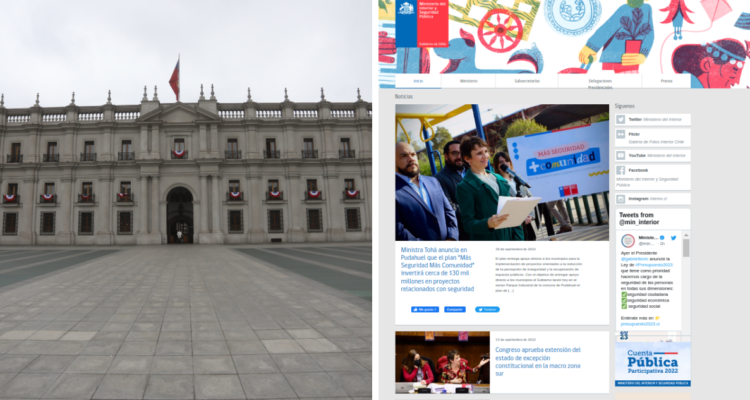This screenshot has height=400, width=750.
Task: Open Facebook Ministerio del Interior y Seguridad link
Action: 653,177
